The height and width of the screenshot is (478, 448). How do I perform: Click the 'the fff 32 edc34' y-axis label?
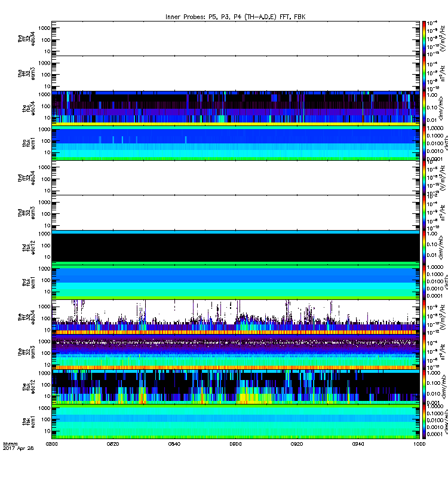click(x=26, y=317)
